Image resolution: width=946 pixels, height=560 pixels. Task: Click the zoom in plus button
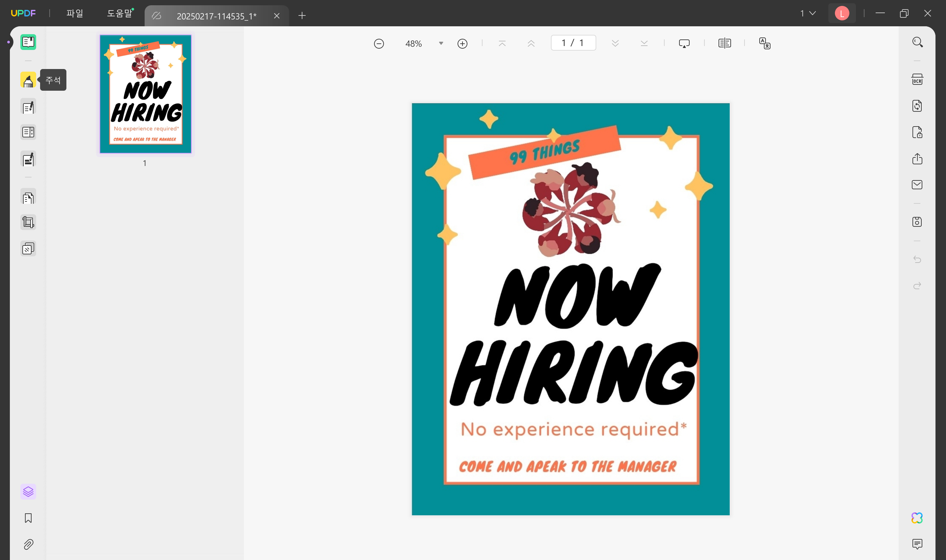(x=462, y=44)
